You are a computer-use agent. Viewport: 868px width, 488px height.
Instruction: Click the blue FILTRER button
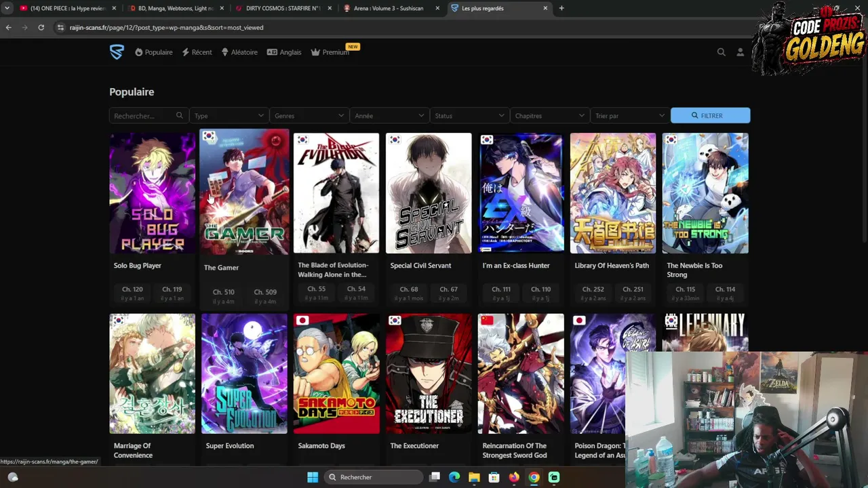coord(711,116)
